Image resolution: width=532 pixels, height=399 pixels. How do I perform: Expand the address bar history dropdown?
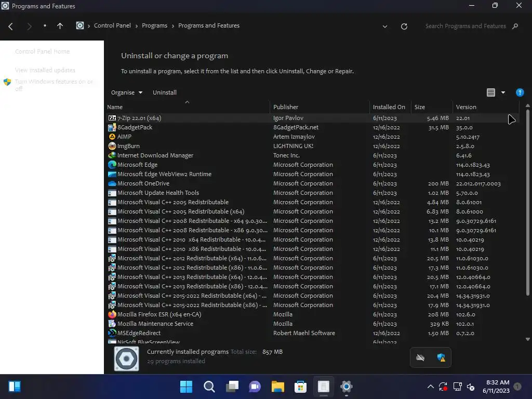[385, 26]
